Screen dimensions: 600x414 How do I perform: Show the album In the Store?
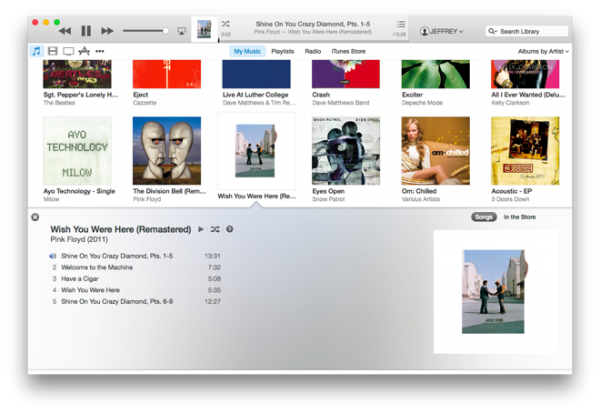[519, 217]
